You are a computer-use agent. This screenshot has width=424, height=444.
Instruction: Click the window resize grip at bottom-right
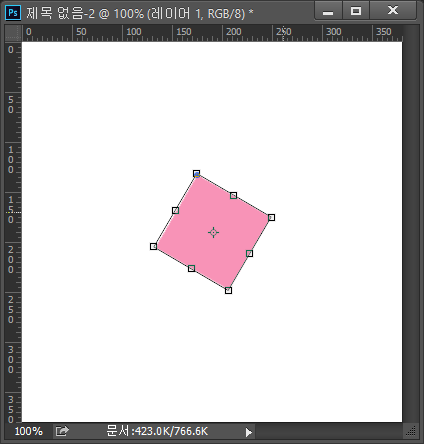tap(411, 431)
